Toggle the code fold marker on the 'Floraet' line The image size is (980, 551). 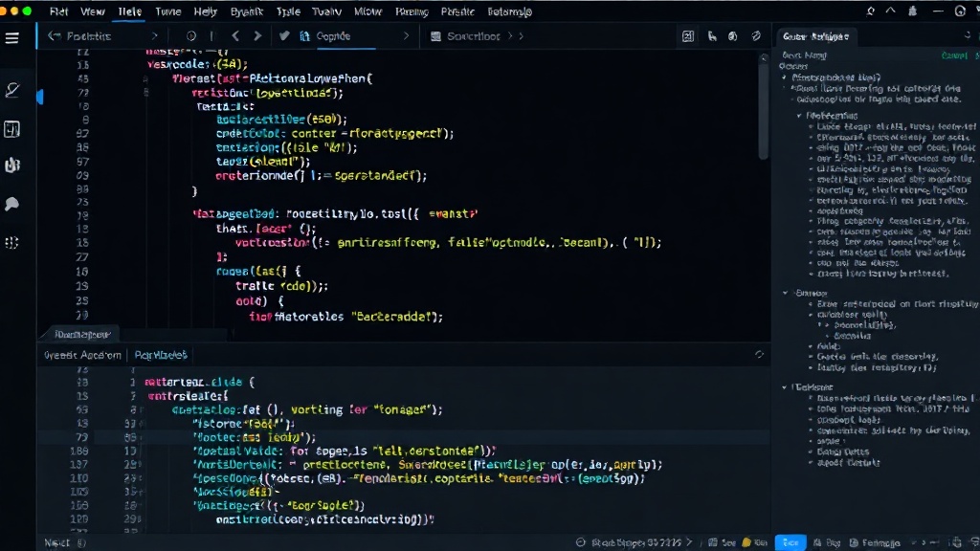point(145,78)
